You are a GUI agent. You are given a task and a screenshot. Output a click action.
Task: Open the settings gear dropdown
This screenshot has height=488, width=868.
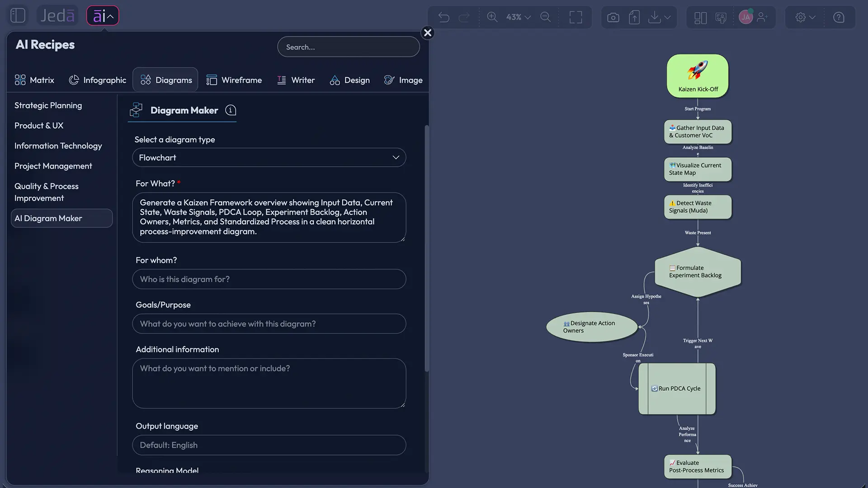(806, 17)
